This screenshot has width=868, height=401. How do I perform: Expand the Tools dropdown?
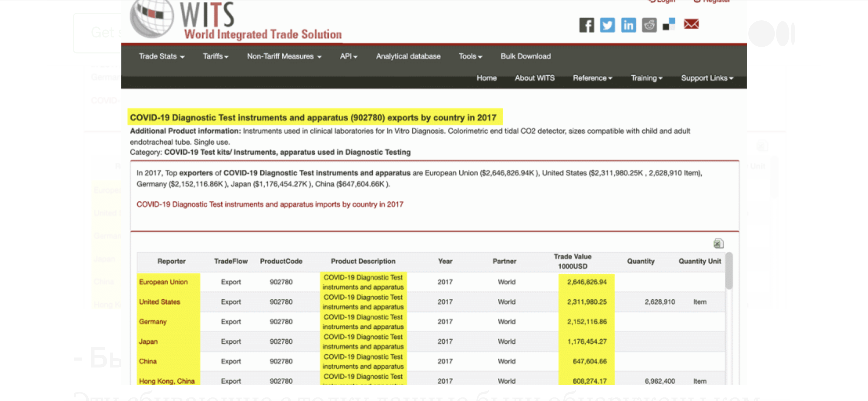click(x=470, y=56)
